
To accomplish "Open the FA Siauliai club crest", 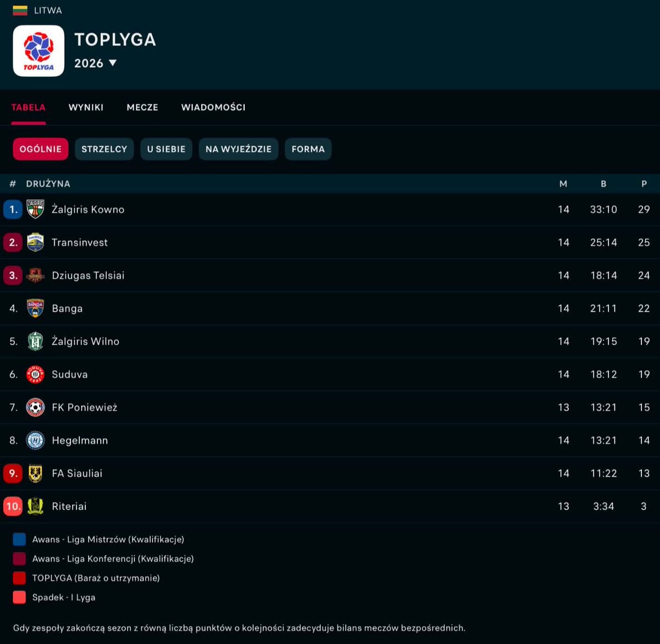I will 35,474.
